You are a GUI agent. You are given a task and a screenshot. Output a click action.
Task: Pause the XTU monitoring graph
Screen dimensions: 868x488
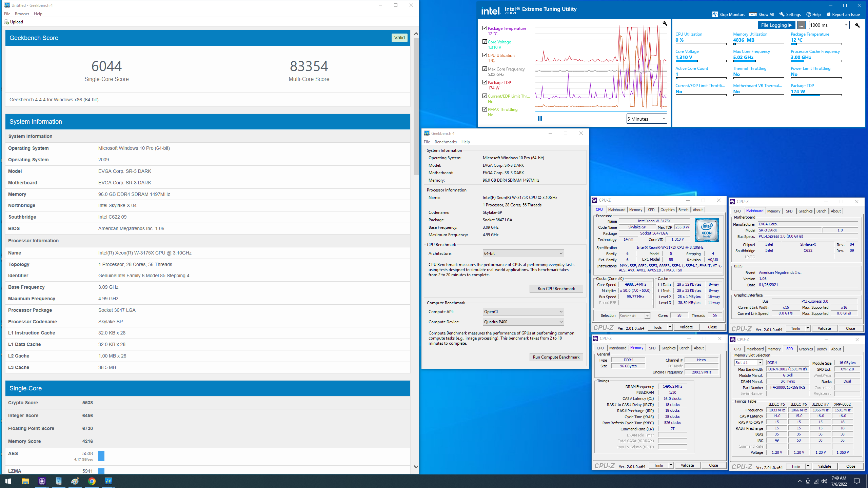click(x=540, y=119)
